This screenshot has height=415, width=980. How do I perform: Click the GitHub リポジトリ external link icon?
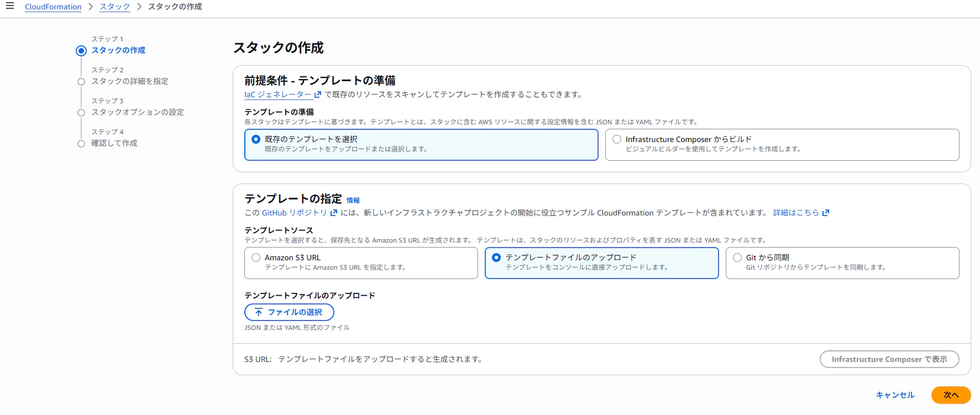click(x=334, y=213)
